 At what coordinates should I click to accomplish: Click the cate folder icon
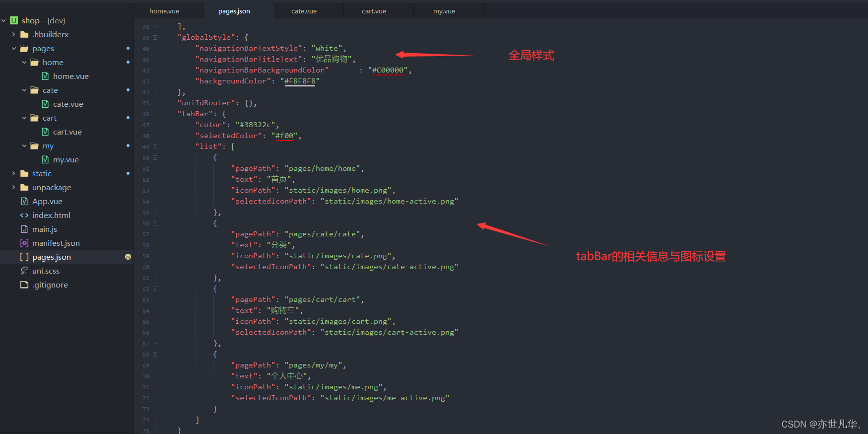35,90
